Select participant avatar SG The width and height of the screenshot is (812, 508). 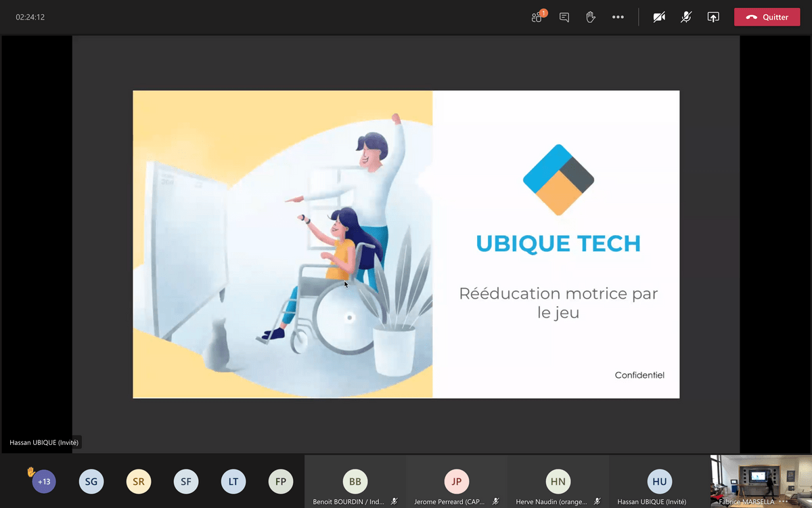[x=91, y=482]
